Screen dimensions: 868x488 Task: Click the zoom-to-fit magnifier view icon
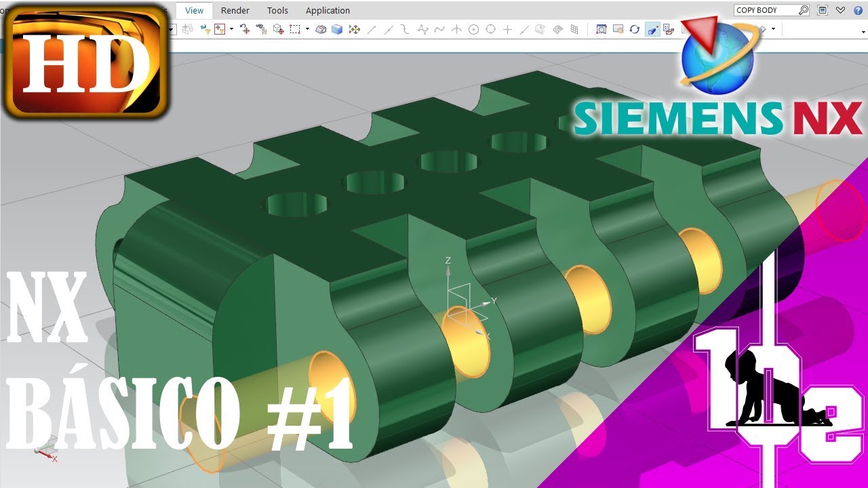[601, 29]
